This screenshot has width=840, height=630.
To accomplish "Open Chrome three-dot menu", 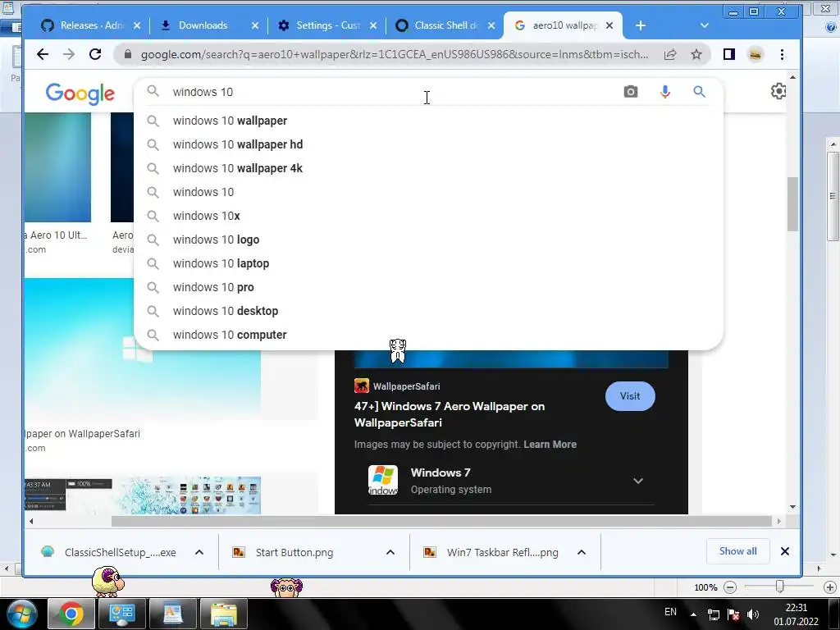I will [782, 54].
